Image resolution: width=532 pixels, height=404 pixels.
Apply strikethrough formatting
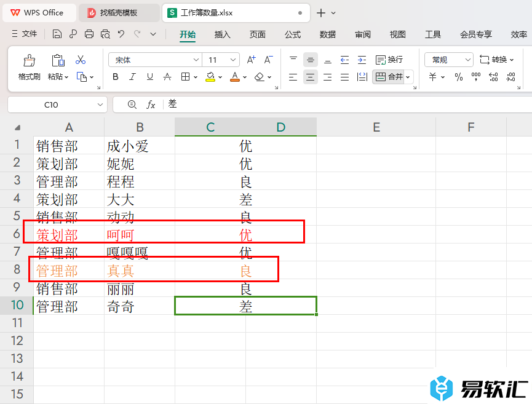point(167,77)
